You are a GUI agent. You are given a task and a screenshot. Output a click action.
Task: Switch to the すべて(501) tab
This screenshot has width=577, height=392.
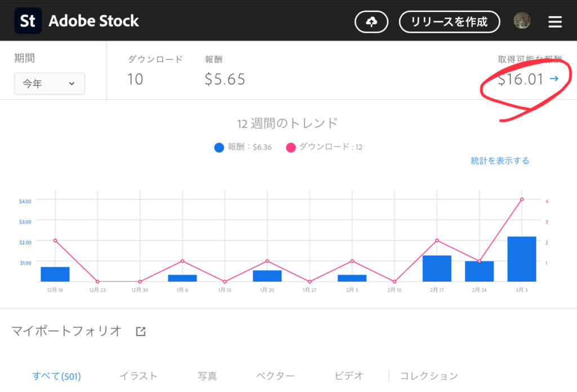(56, 376)
